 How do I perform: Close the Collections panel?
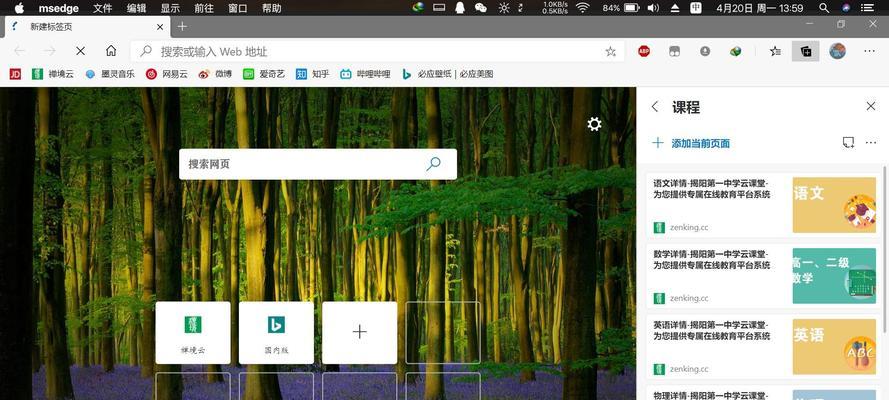pyautogui.click(x=871, y=106)
